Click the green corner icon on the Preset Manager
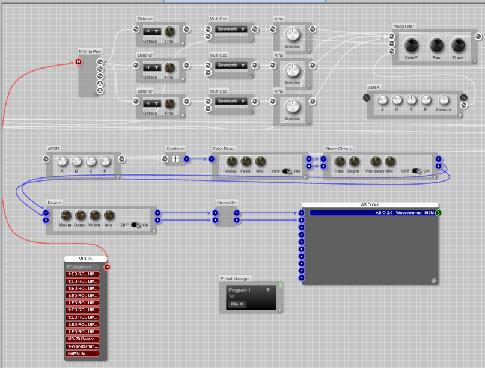Viewport: 485px width, 368px height. click(x=280, y=285)
